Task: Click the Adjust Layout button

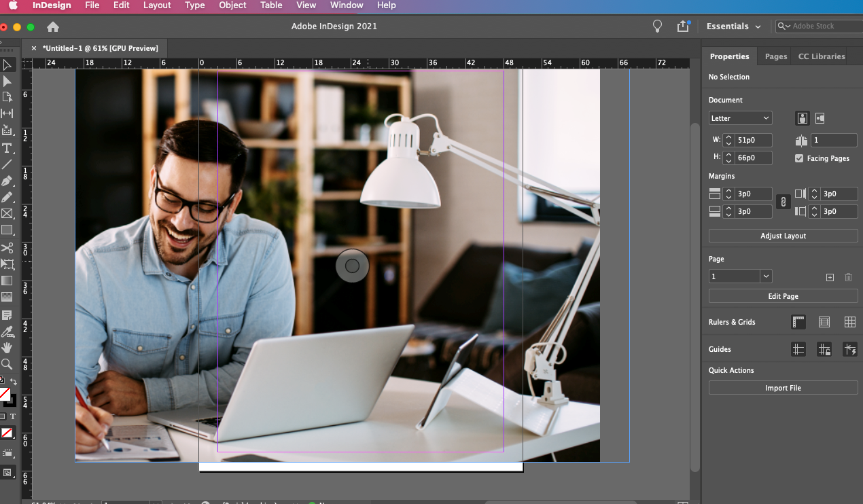Action: 783,236
